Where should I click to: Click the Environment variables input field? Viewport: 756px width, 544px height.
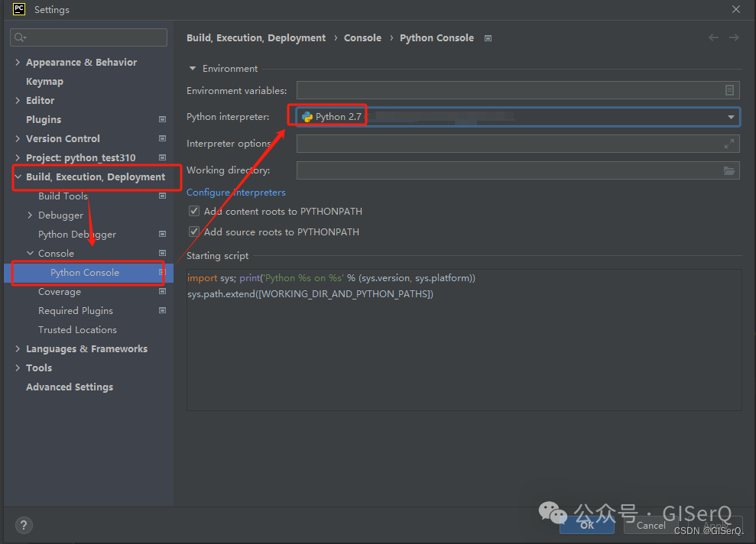click(518, 90)
